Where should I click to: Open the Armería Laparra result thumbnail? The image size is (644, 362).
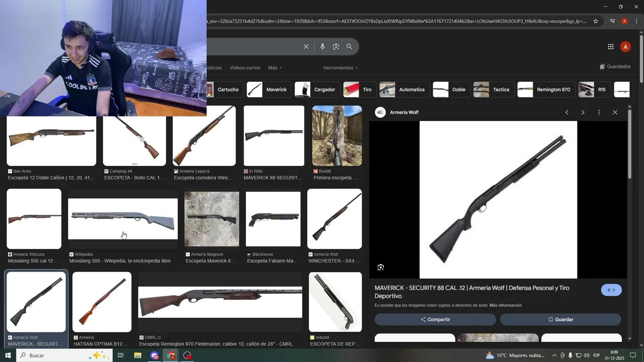(x=204, y=136)
